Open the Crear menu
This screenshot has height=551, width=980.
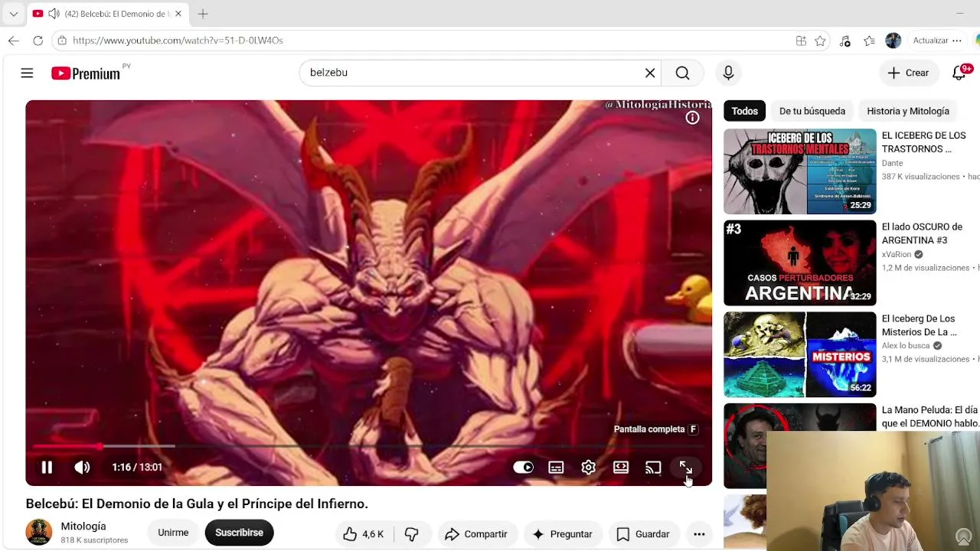coord(908,73)
